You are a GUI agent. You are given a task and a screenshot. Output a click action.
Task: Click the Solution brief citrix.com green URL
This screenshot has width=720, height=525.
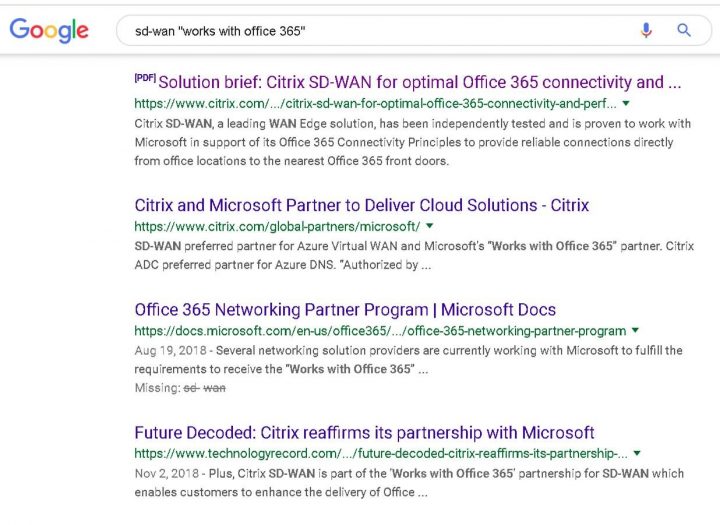(375, 103)
